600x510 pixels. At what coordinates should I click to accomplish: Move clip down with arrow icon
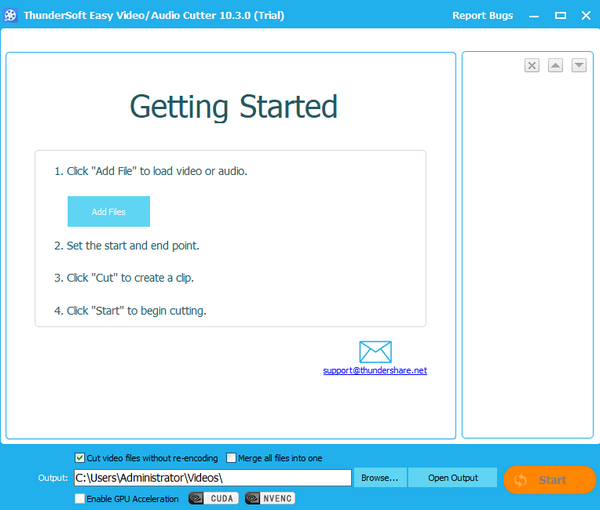pyautogui.click(x=578, y=65)
